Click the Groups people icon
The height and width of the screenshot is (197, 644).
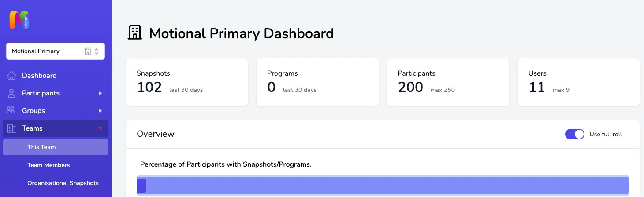pyautogui.click(x=11, y=111)
